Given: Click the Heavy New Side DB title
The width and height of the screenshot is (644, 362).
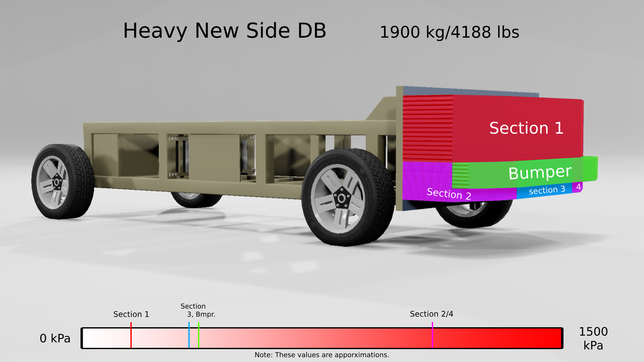Looking at the screenshot, I should (225, 31).
